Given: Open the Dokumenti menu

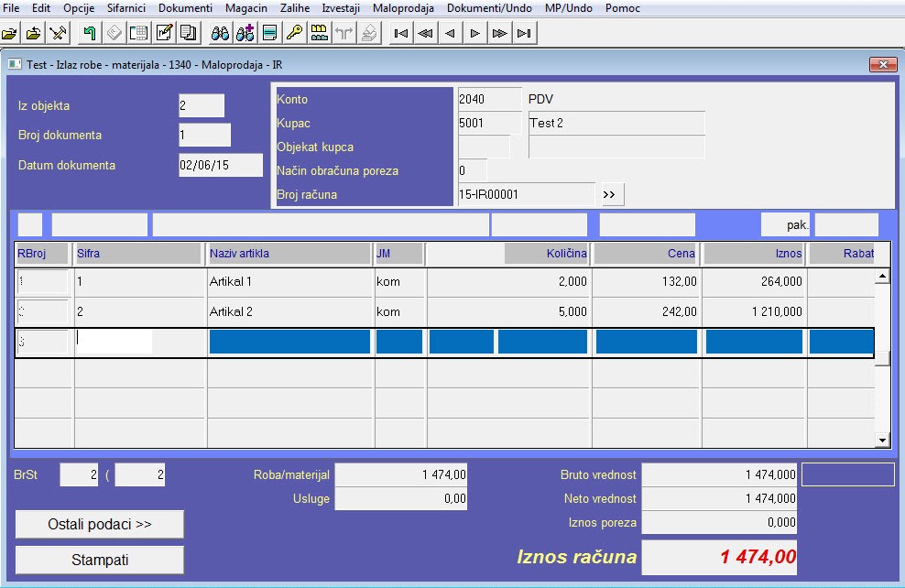Looking at the screenshot, I should (185, 8).
